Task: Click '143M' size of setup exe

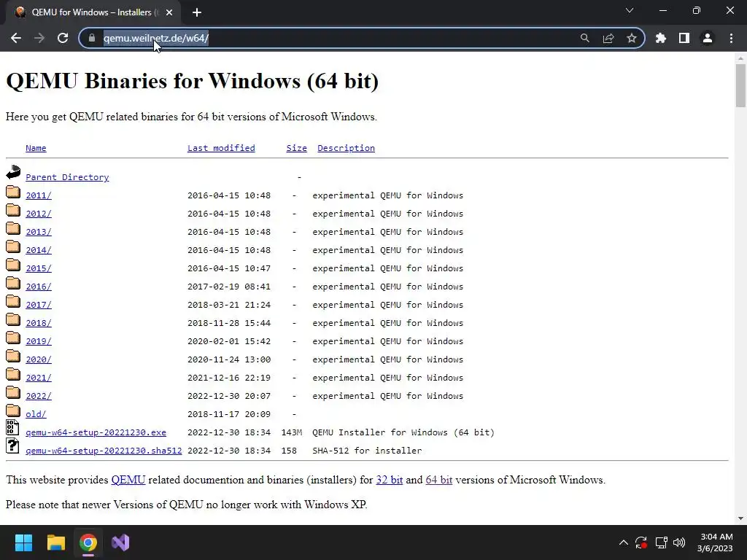Action: [292, 432]
